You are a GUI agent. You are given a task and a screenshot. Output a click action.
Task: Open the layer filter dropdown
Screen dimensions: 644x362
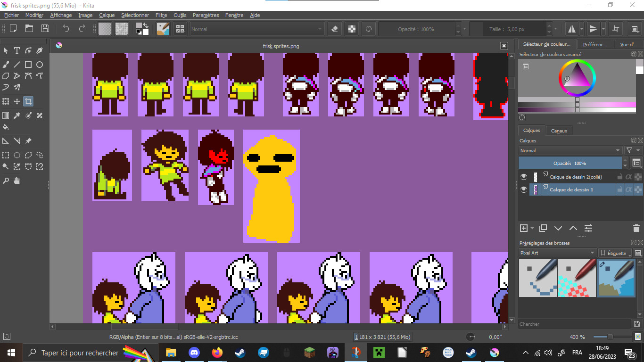[x=633, y=150]
